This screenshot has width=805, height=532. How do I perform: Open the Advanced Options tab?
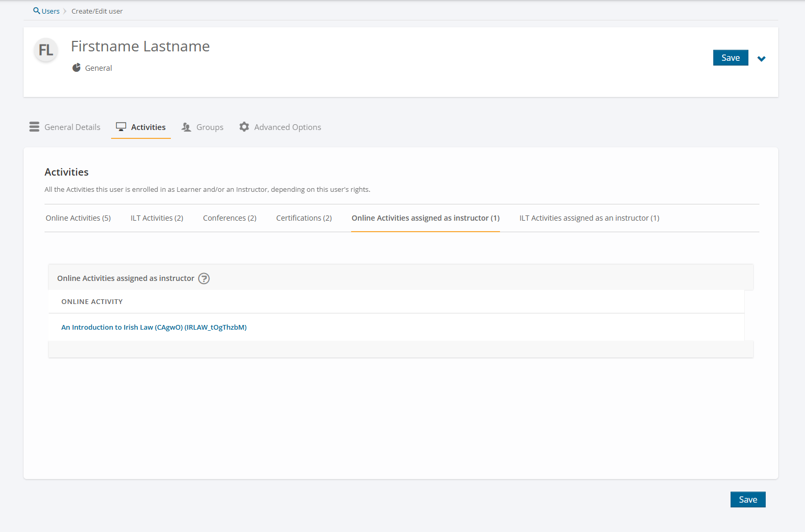click(x=280, y=127)
